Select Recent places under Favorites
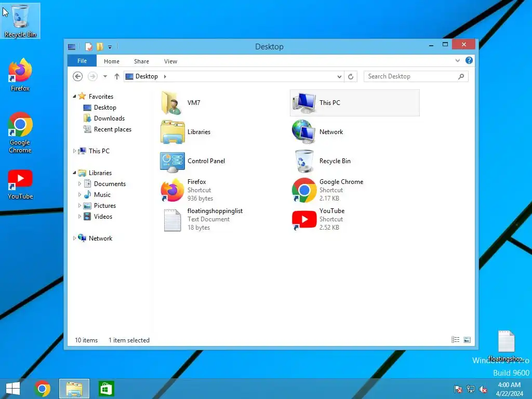This screenshot has width=532, height=399. [x=108, y=129]
